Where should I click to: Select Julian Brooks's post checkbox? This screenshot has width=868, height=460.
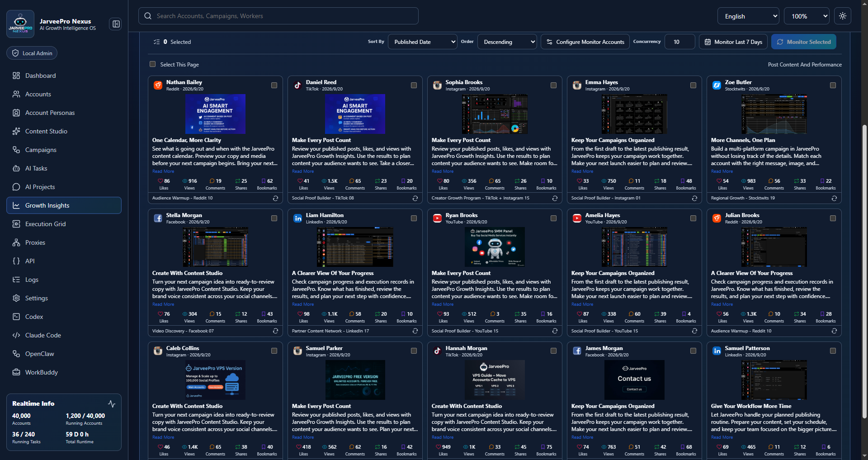(833, 218)
